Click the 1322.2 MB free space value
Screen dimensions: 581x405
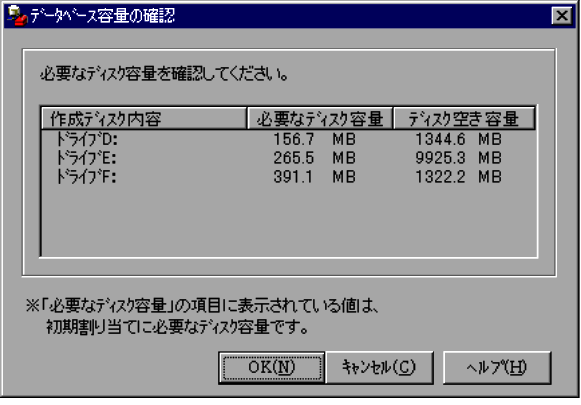click(x=458, y=176)
